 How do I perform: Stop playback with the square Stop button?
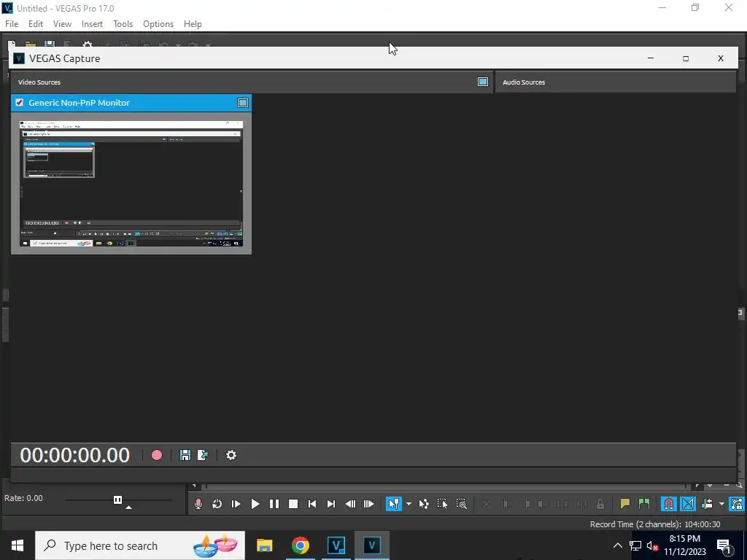tap(293, 504)
